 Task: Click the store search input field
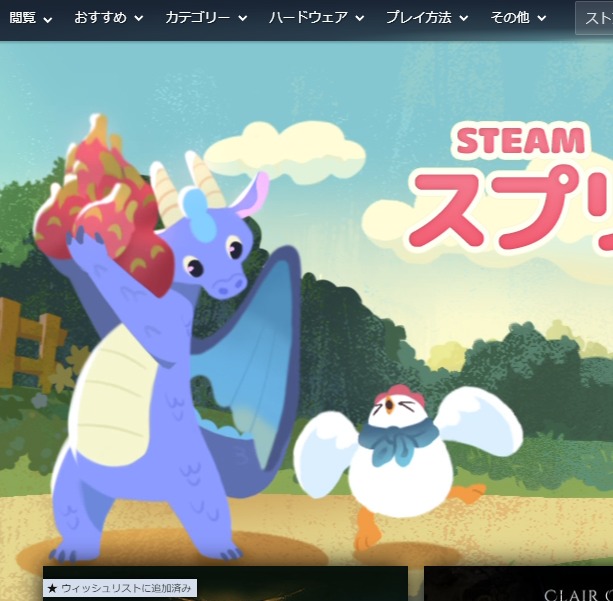tap(594, 18)
